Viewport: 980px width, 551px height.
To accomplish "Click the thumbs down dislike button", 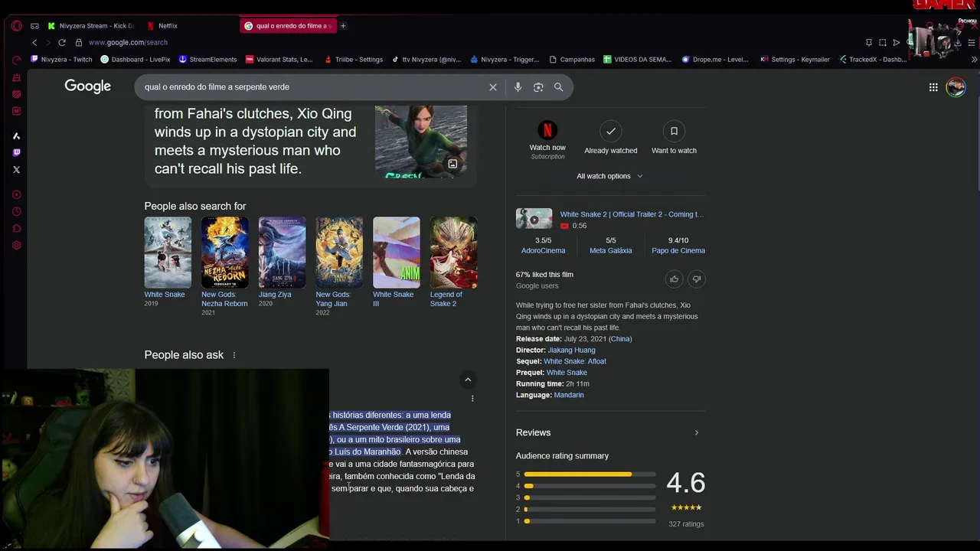I will pos(697,279).
